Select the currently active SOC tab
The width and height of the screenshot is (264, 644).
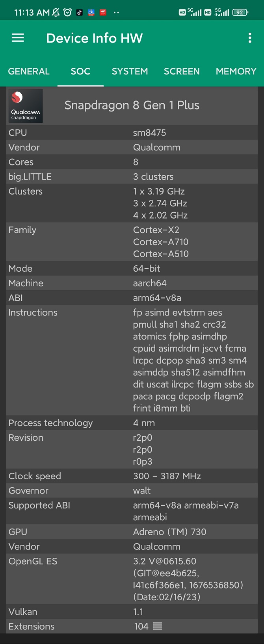point(80,71)
